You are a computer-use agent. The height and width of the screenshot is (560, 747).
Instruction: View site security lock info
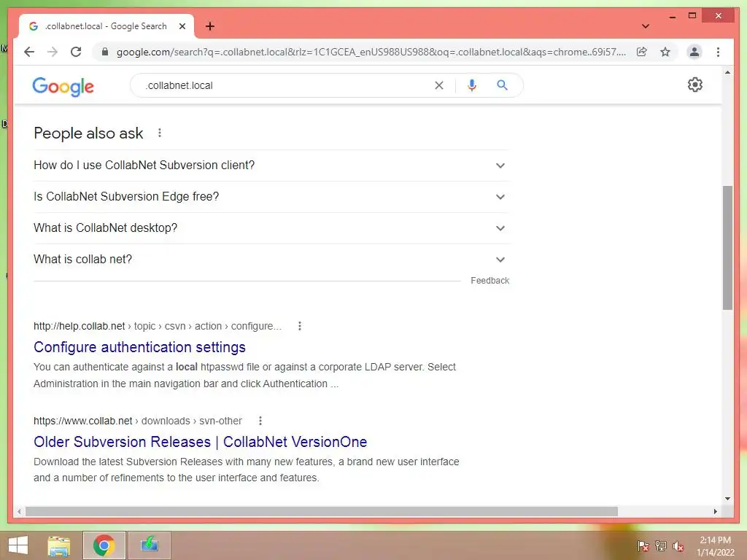pyautogui.click(x=105, y=52)
